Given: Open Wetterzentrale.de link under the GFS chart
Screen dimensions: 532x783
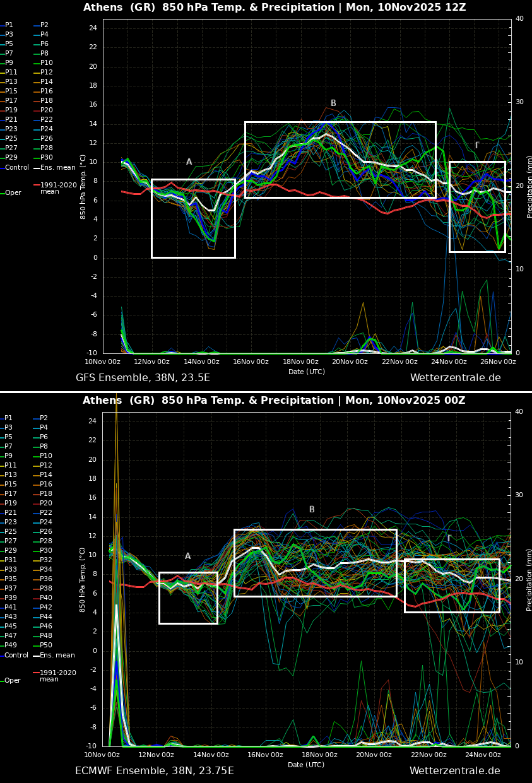Looking at the screenshot, I should [455, 378].
